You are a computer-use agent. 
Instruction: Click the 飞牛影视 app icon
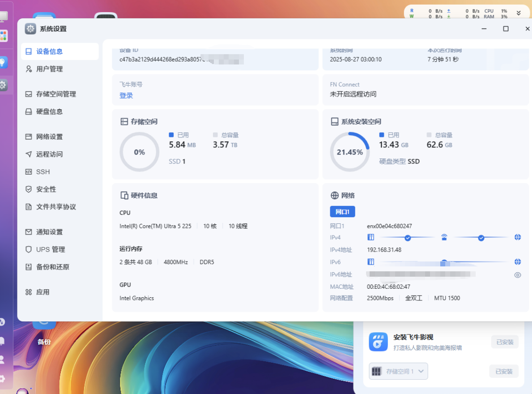coord(378,342)
